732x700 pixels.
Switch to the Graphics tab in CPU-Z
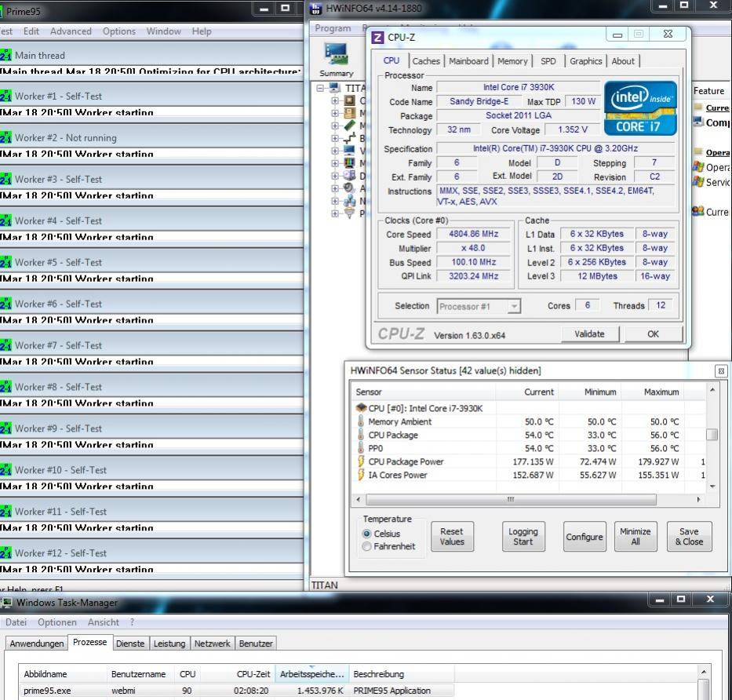pos(585,61)
